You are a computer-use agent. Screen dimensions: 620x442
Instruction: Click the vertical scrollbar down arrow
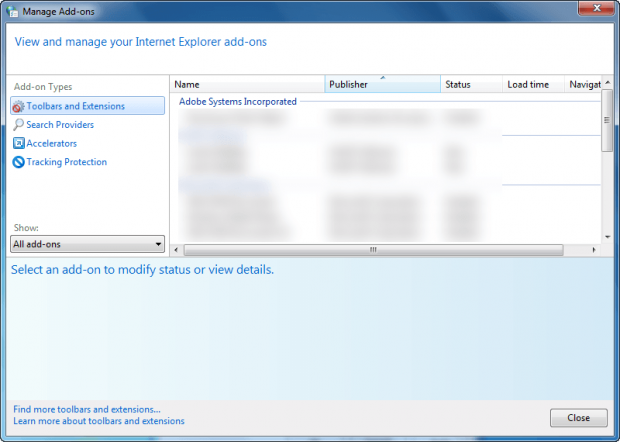[608, 237]
